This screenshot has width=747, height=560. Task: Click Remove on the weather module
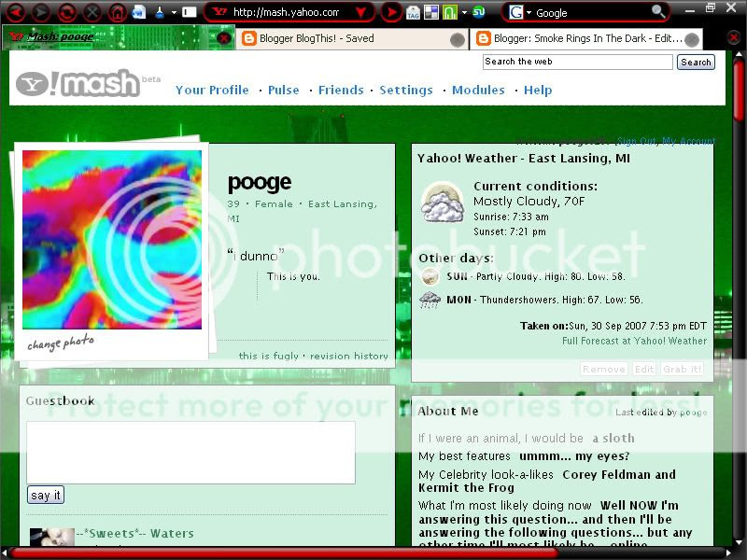[603, 369]
